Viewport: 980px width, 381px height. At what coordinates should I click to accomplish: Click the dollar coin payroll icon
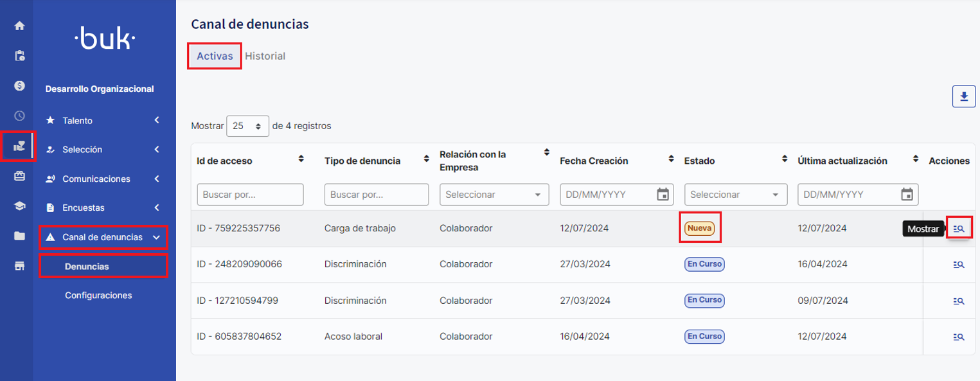(19, 85)
